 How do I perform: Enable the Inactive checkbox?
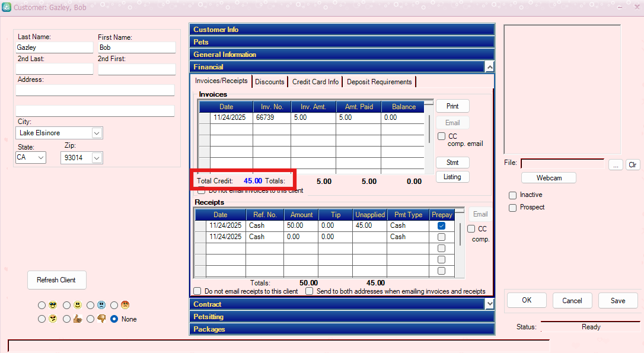coord(512,195)
